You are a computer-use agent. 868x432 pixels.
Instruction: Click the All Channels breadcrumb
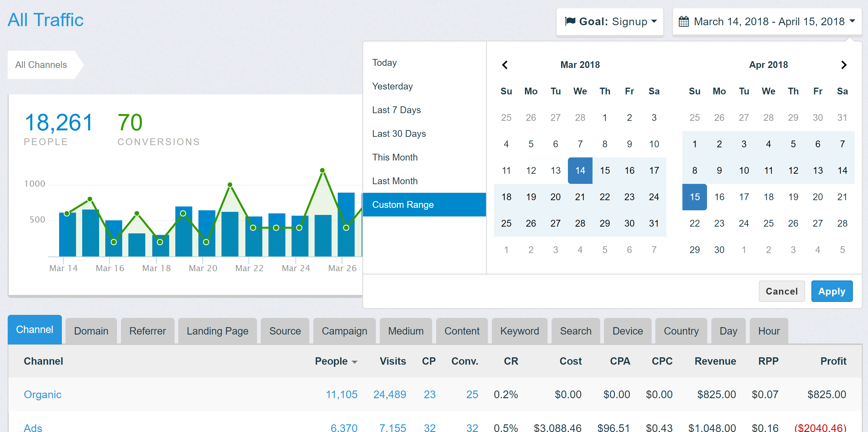(x=41, y=65)
